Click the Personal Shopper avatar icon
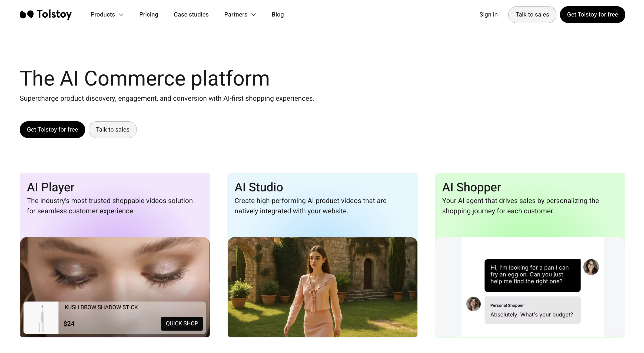The height and width of the screenshot is (353, 644). [473, 304]
